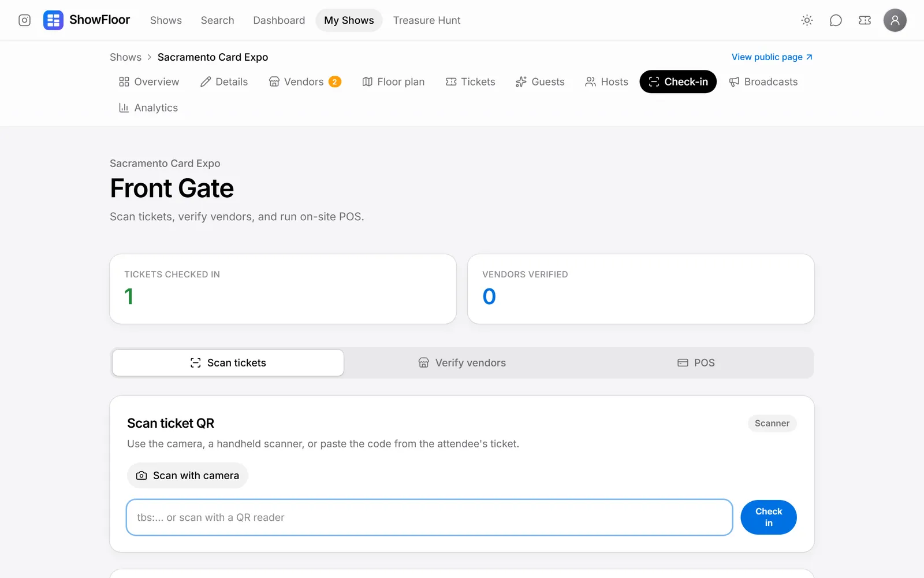Open the user profile avatar
The width and height of the screenshot is (924, 578).
coord(895,20)
